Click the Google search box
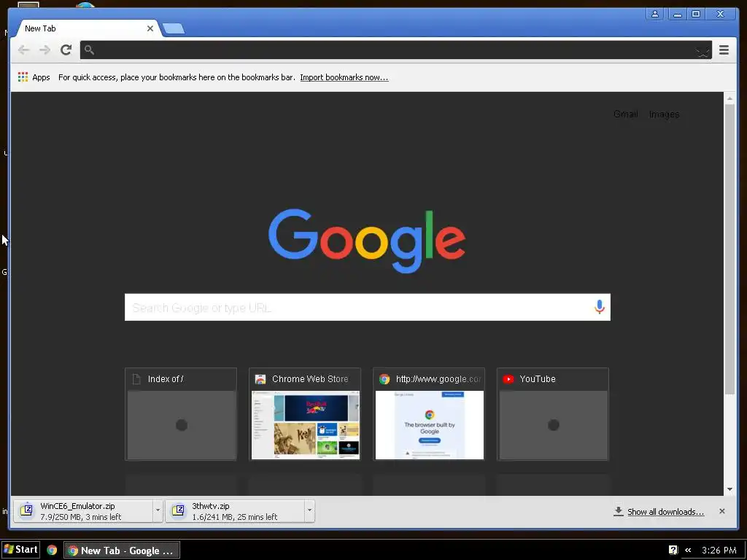The height and width of the screenshot is (560, 747). [368, 307]
